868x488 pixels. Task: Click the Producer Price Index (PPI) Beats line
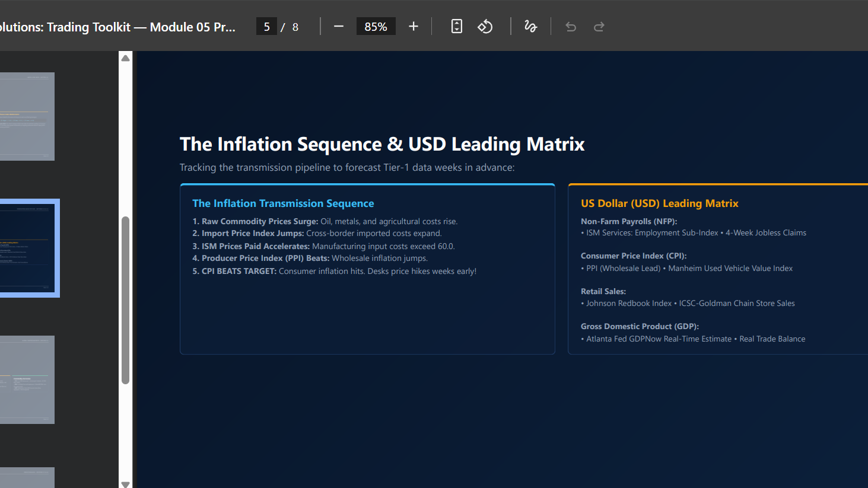click(310, 258)
